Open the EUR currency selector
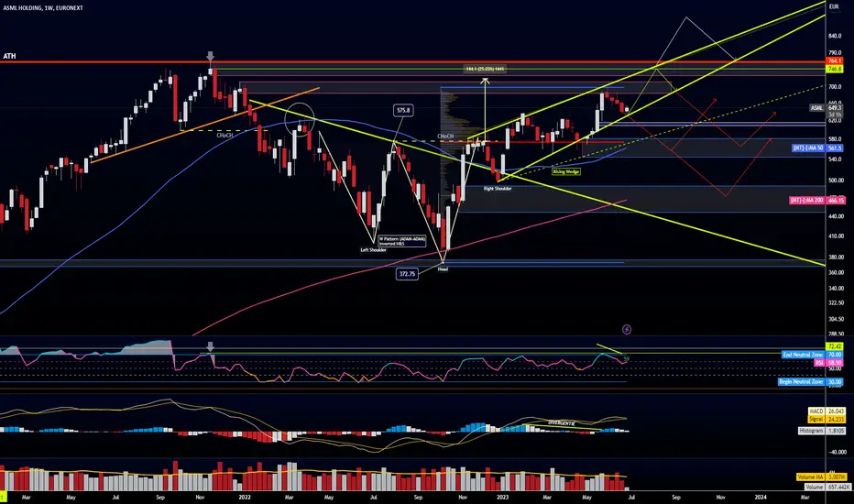854x504 pixels. click(x=834, y=6)
